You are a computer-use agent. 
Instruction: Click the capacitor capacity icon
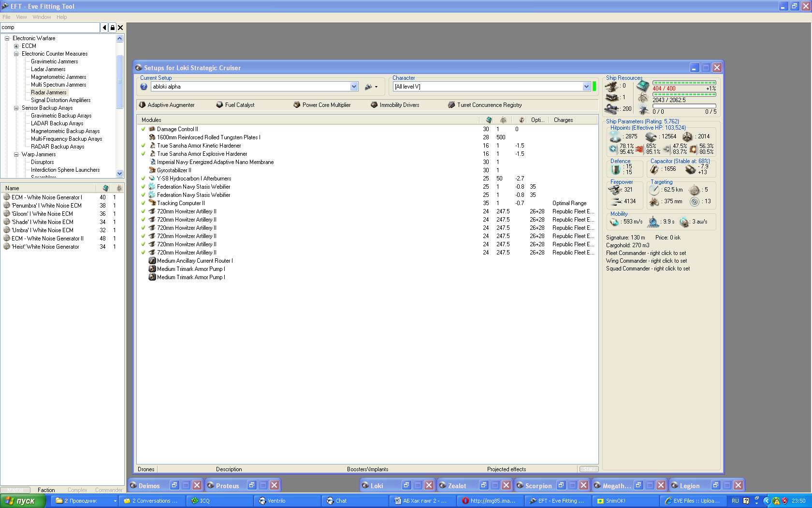654,169
